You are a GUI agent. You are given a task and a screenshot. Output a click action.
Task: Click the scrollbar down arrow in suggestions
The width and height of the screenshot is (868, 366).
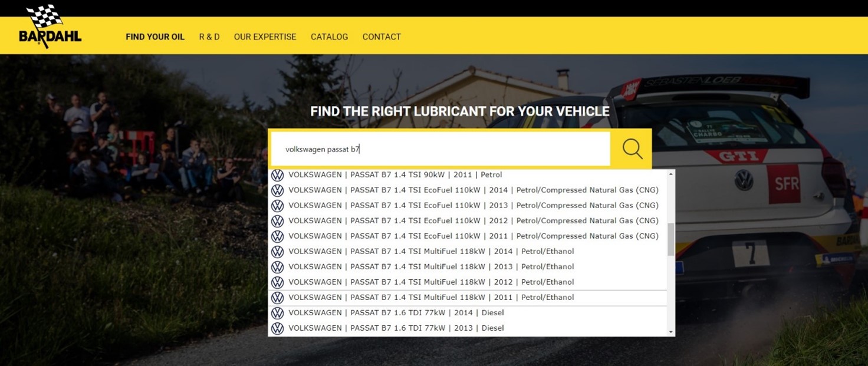coord(670,332)
